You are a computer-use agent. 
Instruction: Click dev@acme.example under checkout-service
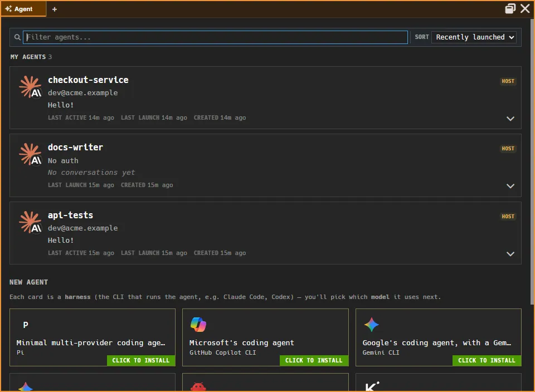pos(82,93)
